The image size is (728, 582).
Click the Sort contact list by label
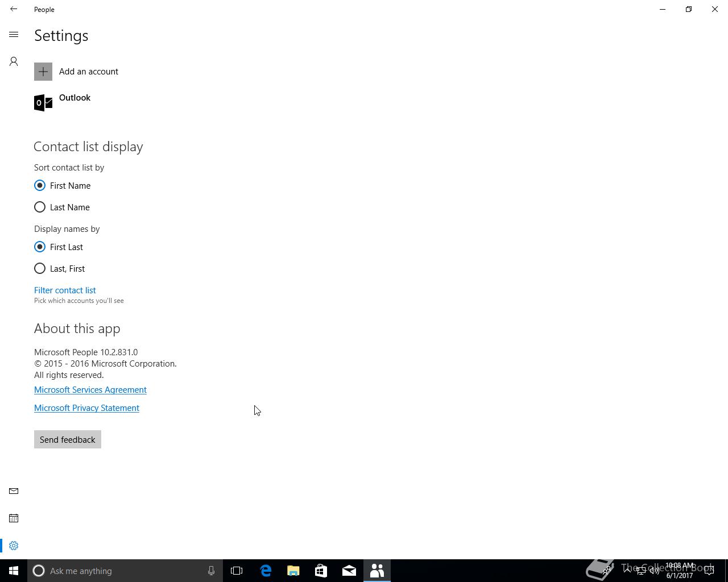pos(69,168)
